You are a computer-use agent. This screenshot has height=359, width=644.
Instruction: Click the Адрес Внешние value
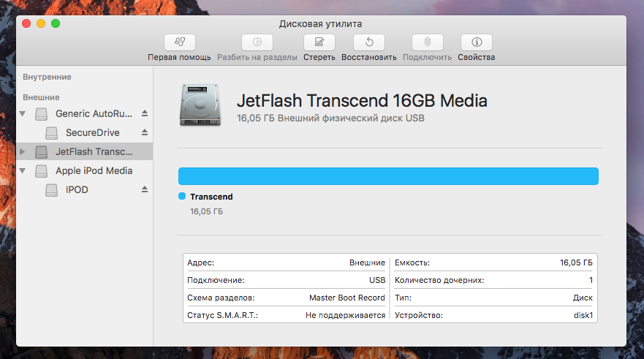(367, 263)
